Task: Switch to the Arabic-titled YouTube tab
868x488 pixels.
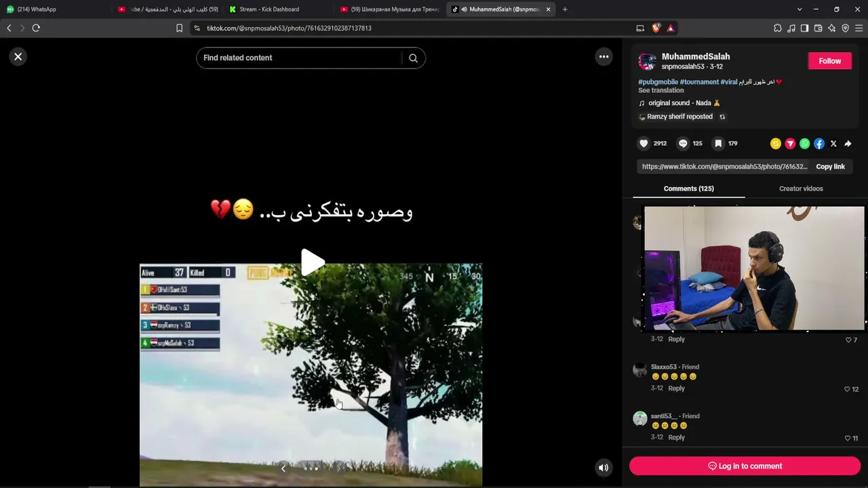Action: [167, 9]
